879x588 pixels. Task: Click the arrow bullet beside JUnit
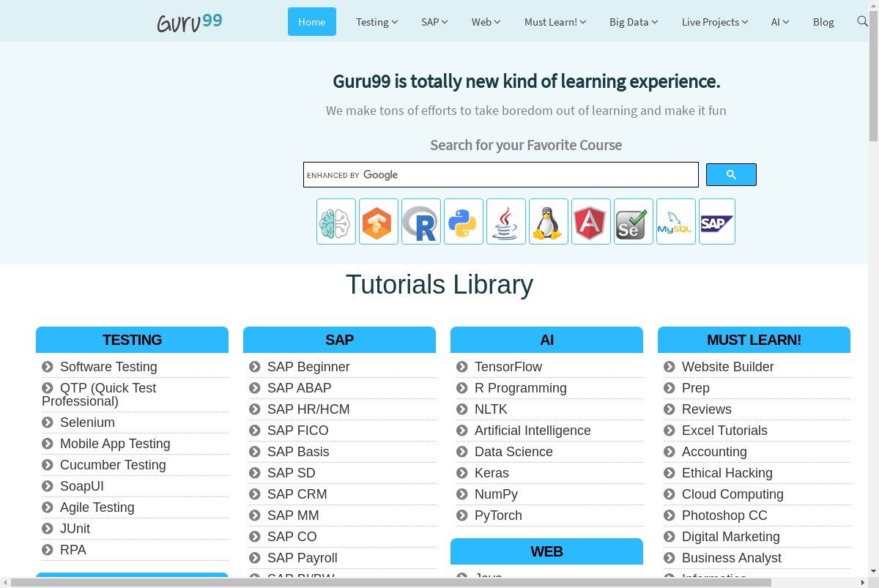coord(48,529)
